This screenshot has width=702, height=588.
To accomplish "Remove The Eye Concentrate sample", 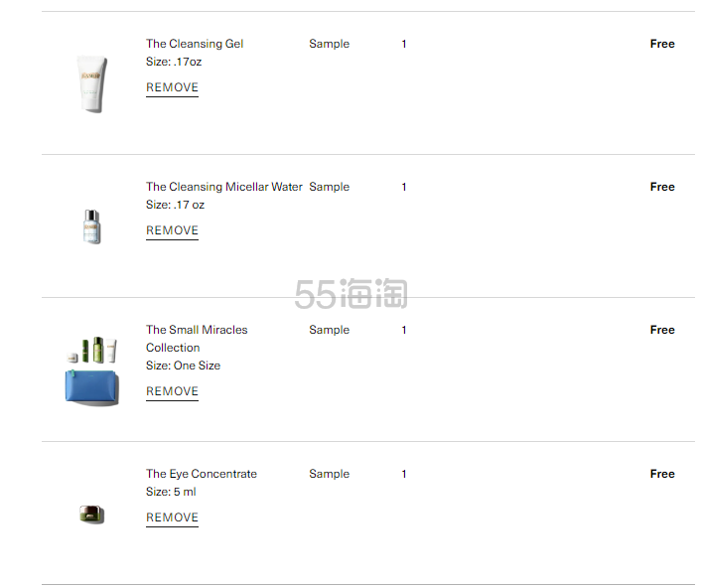I will point(172,517).
